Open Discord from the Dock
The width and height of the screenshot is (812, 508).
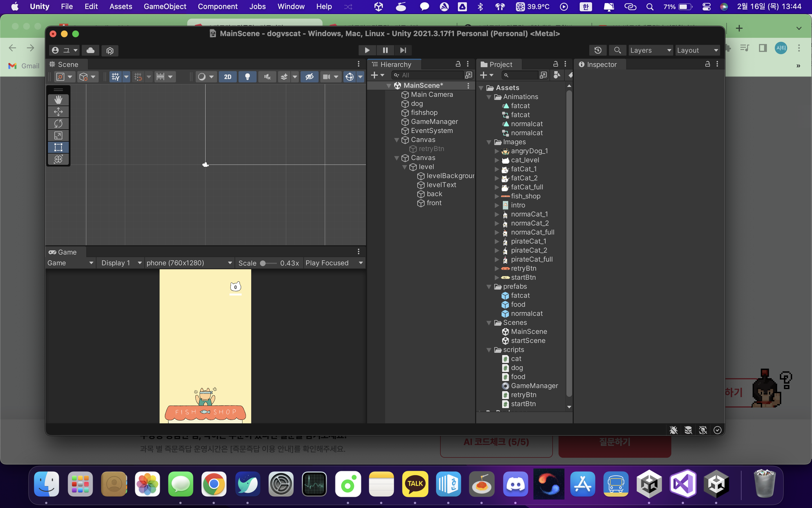(x=515, y=484)
